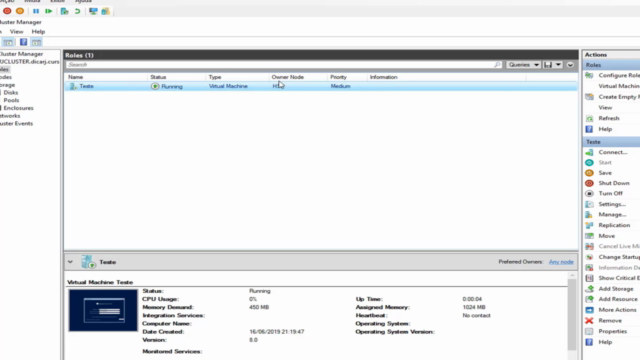Open the save query dropdown arrow
Image resolution: width=640 pixels, height=360 pixels.
(x=558, y=65)
